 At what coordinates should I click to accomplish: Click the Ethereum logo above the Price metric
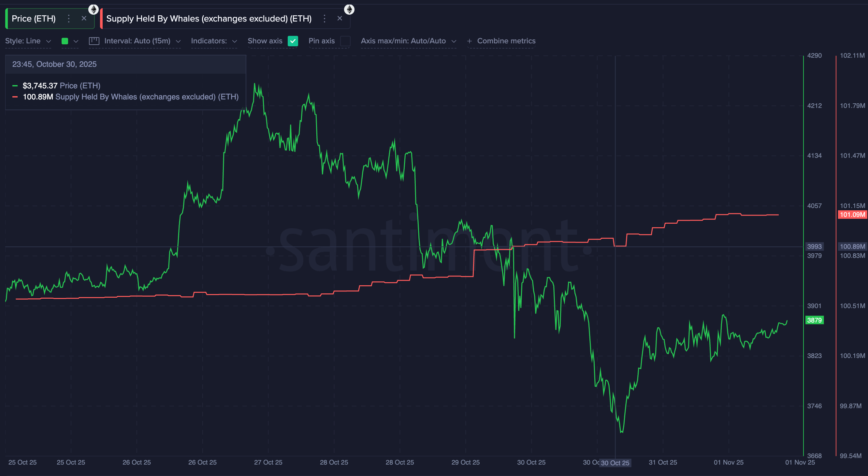[93, 9]
